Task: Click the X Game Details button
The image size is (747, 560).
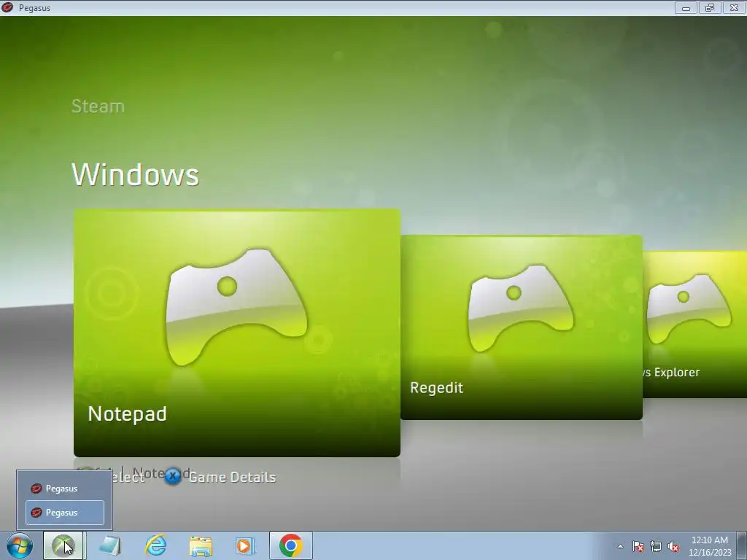Action: point(220,476)
